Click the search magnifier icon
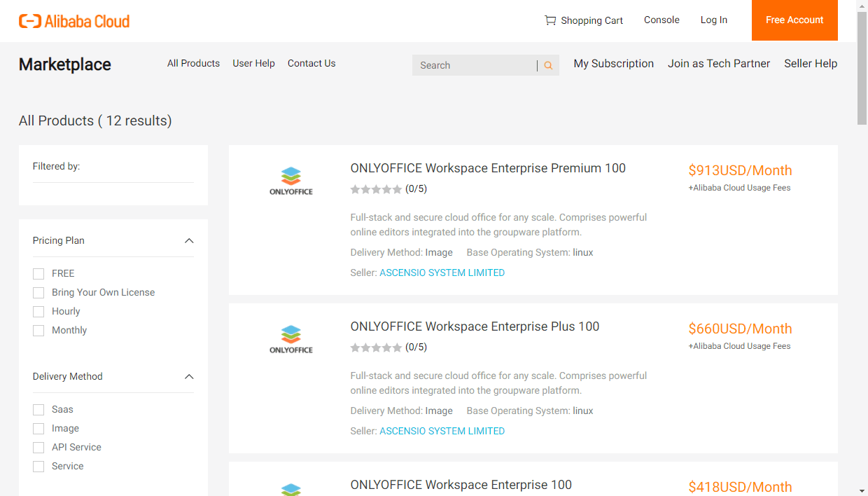Viewport: 868px width, 496px height. point(547,64)
